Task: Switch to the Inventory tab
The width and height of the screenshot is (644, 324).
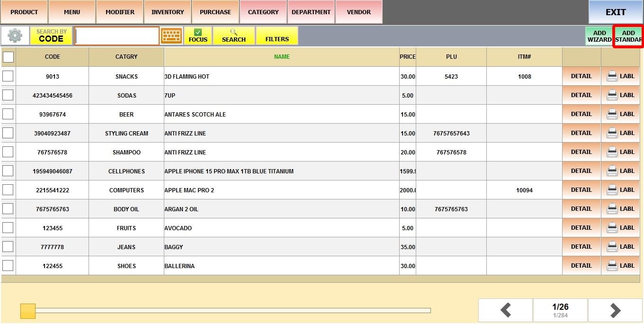Action: [x=168, y=12]
